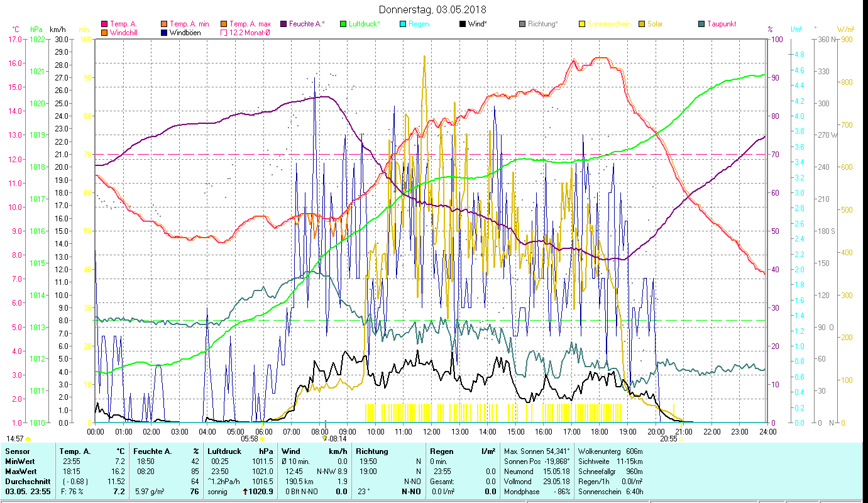Click the Richtung* legend label
This screenshot has width=868, height=503.
(543, 24)
